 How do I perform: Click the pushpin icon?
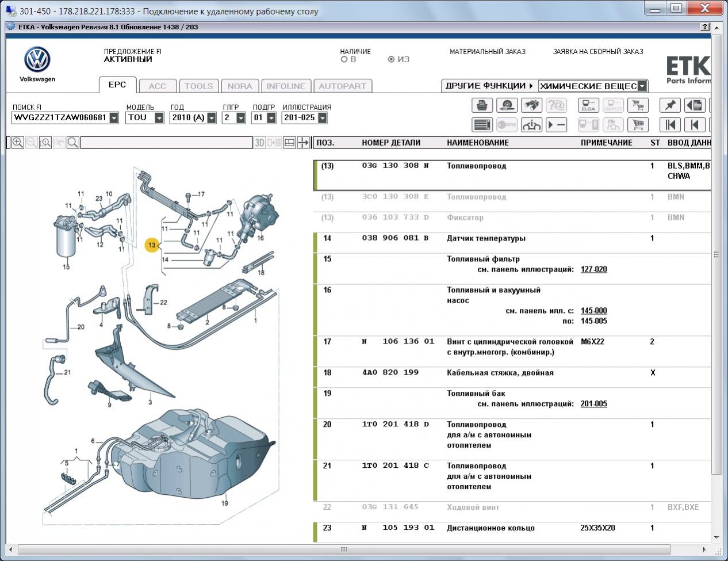coord(670,105)
